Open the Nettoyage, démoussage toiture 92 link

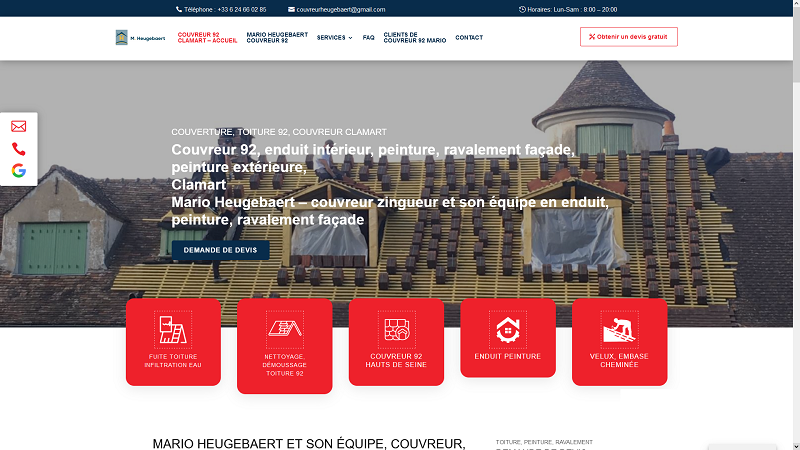(285, 365)
